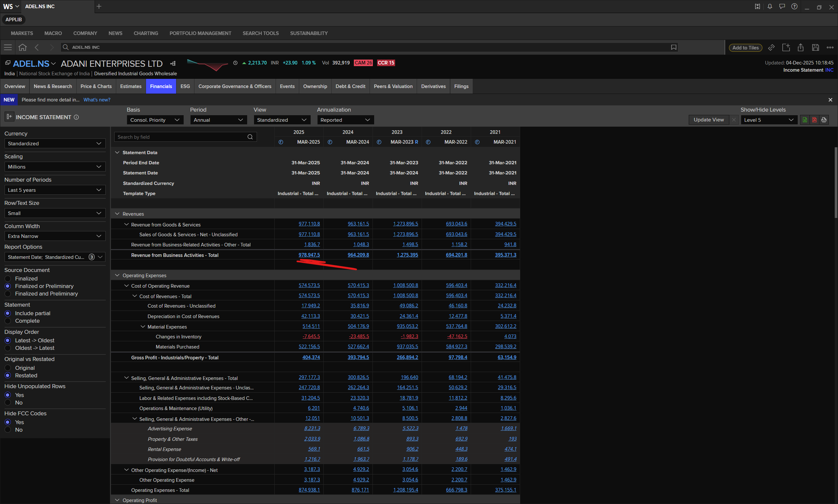
Task: Export statement as PDF
Action: (814, 120)
